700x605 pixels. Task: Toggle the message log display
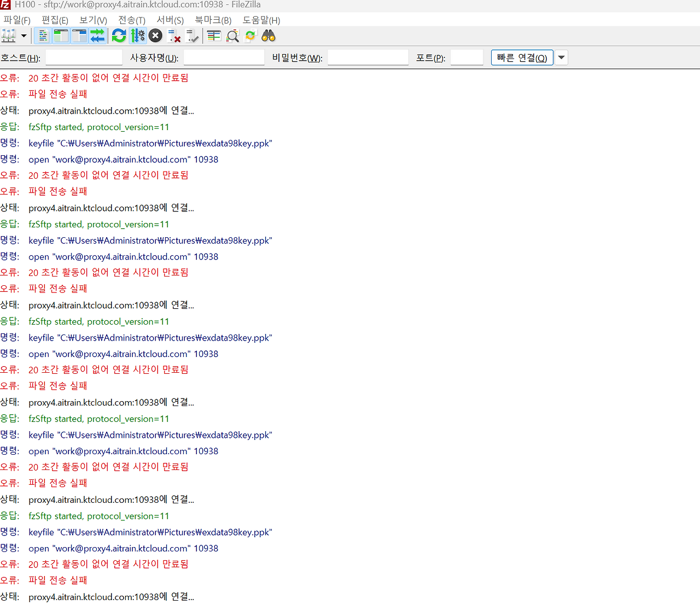[x=43, y=36]
